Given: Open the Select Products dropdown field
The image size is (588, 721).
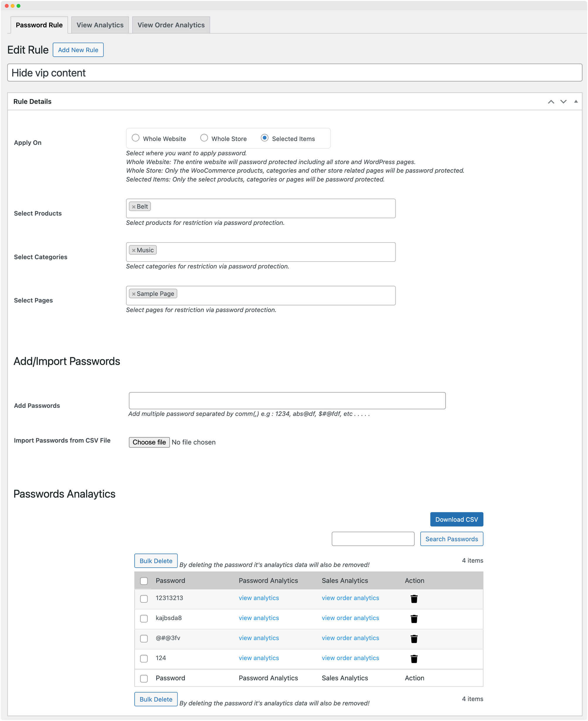Looking at the screenshot, I should [271, 209].
